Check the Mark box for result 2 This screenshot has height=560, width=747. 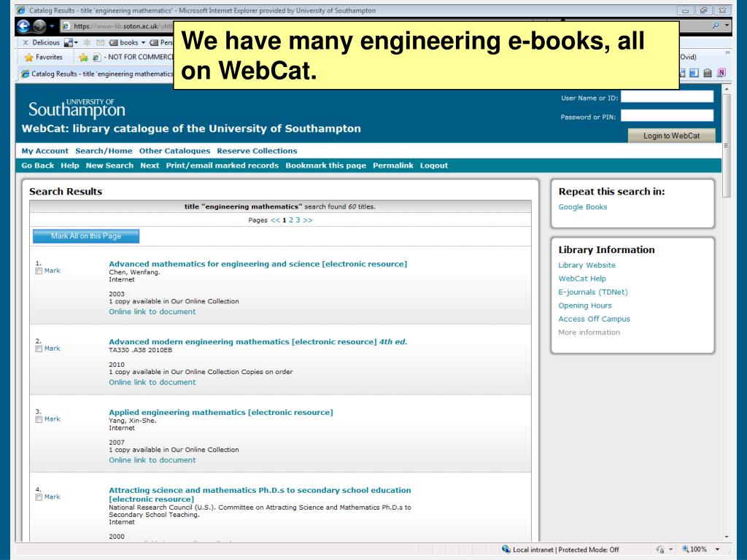(x=39, y=349)
